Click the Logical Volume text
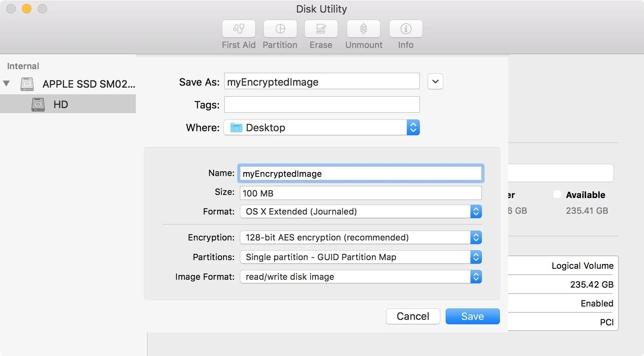Screen dimensions: 644x356 click(582, 266)
